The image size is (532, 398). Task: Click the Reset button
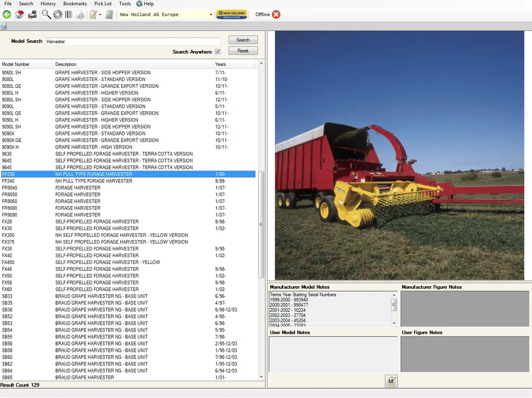(243, 50)
